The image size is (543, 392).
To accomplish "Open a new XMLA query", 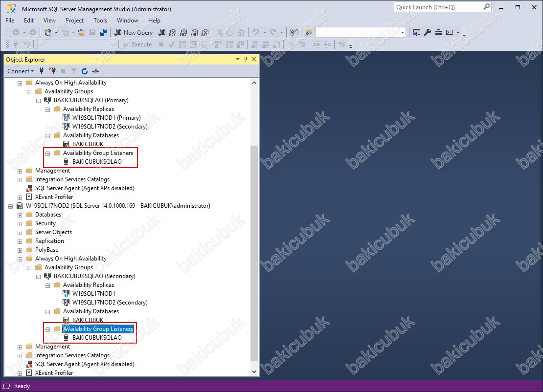I will pos(194,32).
